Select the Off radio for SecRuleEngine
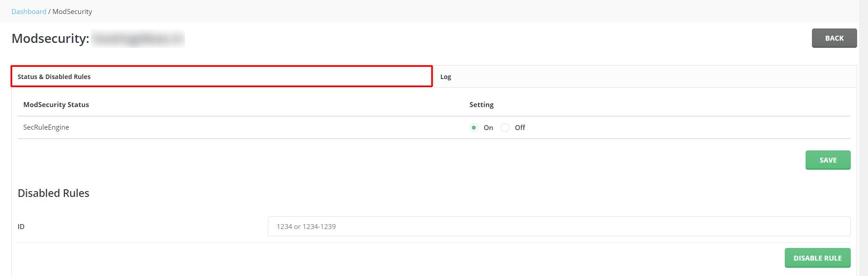 pyautogui.click(x=505, y=128)
